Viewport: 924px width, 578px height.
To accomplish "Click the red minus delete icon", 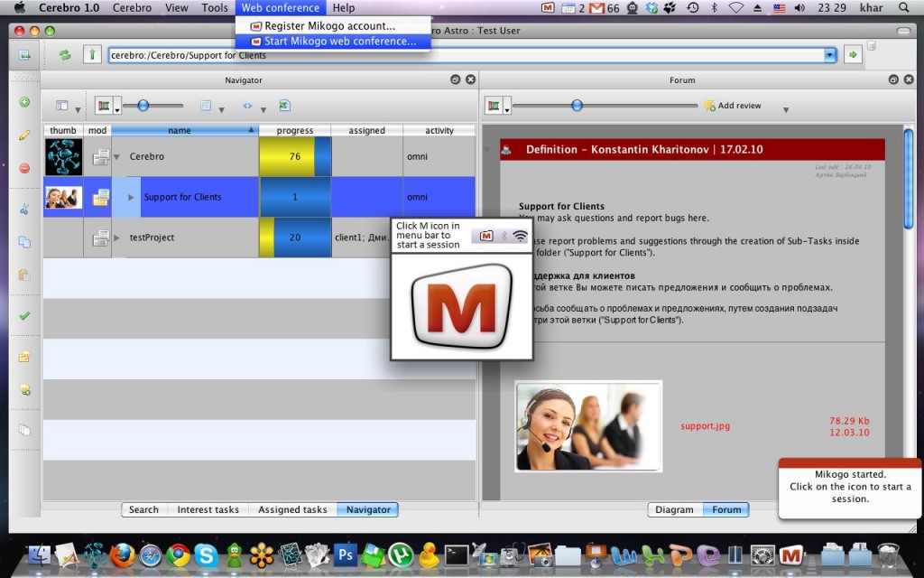I will 24,168.
